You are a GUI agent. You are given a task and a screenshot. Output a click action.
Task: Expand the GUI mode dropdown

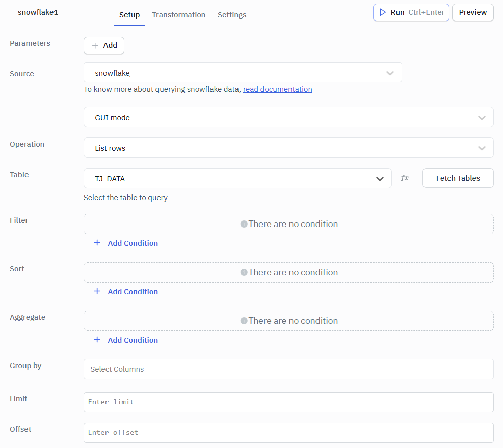[288, 117]
